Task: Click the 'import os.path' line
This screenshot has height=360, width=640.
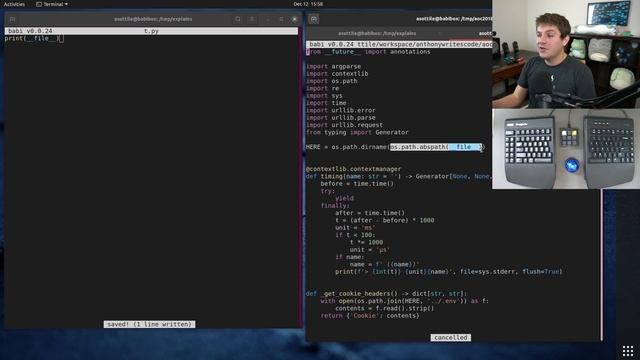Action: 332,81
